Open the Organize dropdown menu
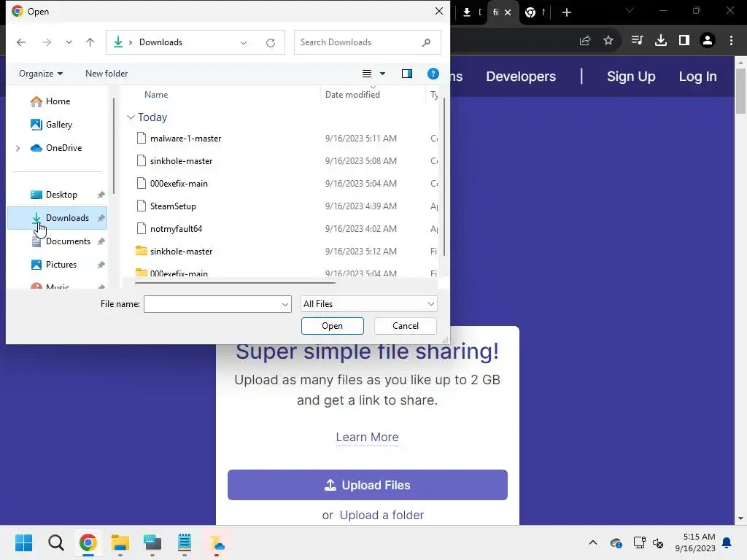Screen dimensions: 747x560 coord(41,74)
